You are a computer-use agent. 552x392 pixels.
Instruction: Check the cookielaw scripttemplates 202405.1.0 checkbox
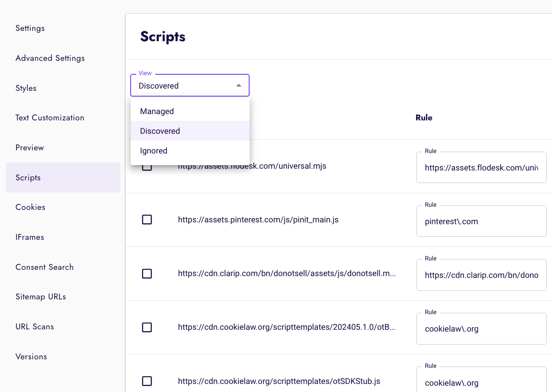point(147,327)
